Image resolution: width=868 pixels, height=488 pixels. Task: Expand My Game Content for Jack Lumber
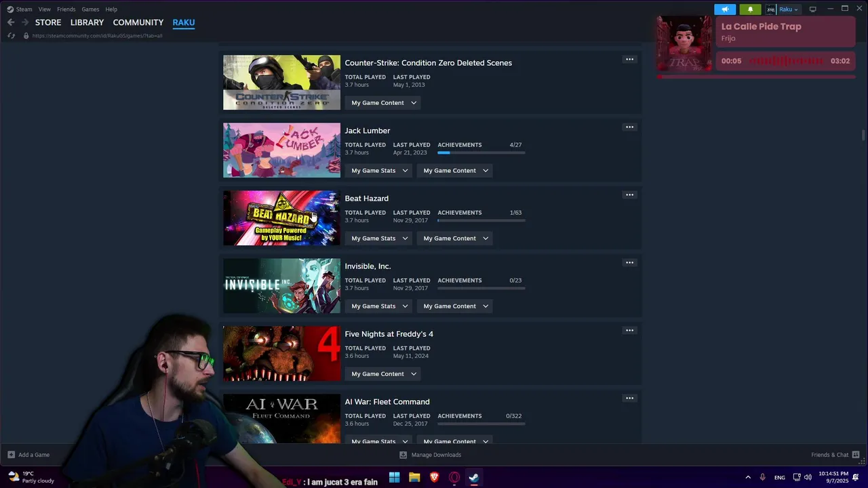pyautogui.click(x=455, y=171)
